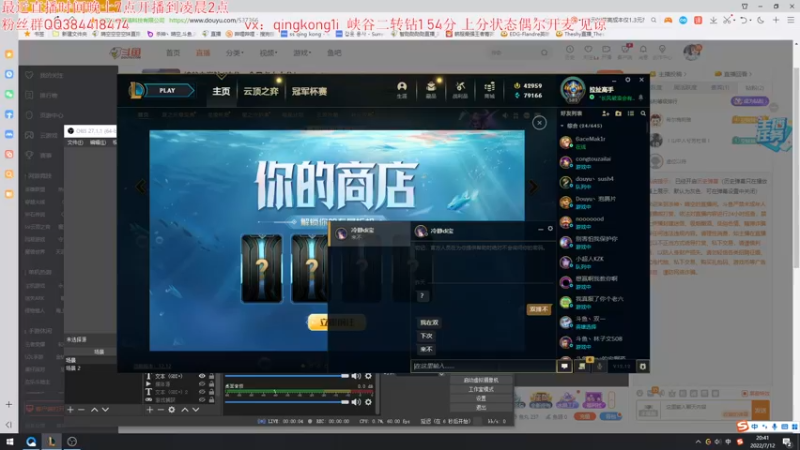The width and height of the screenshot is (800, 450).
Task: Toggle lock on 文本 (GDI+) 2 source
Action: tap(211, 392)
